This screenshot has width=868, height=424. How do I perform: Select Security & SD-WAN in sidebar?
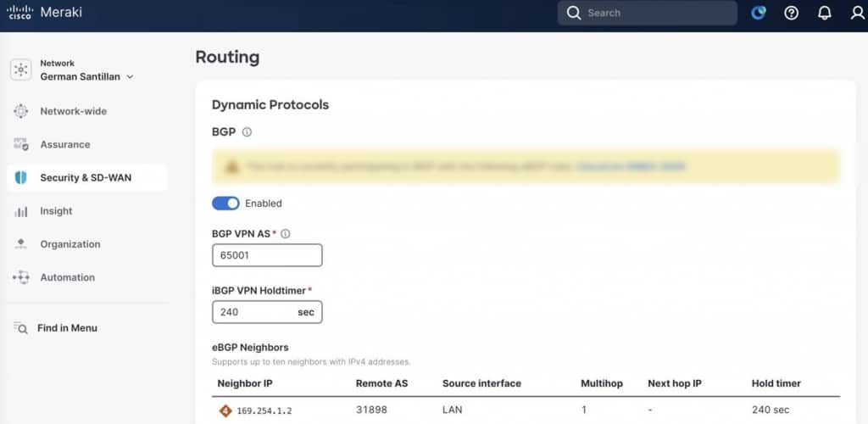pyautogui.click(x=86, y=178)
